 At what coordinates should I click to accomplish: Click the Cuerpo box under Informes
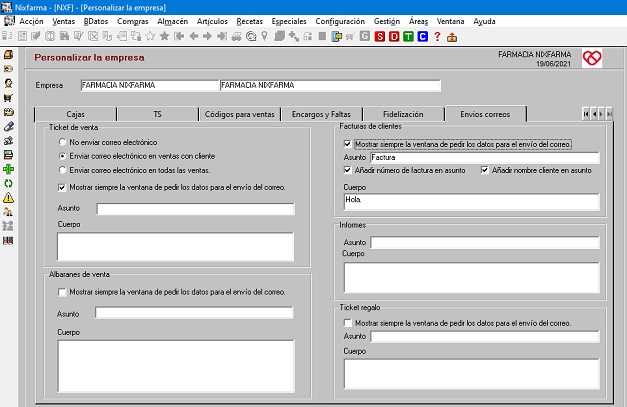[x=472, y=277]
